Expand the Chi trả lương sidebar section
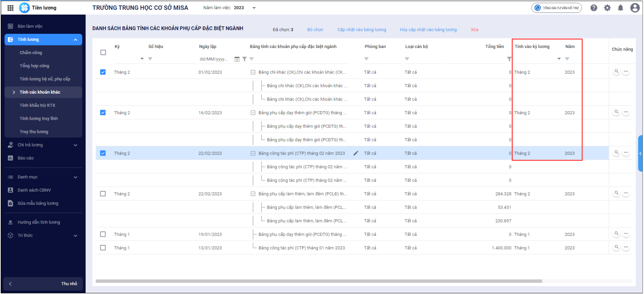 [x=75, y=145]
